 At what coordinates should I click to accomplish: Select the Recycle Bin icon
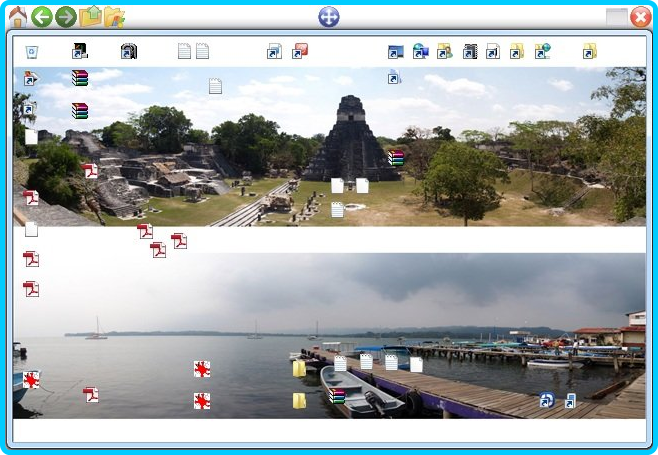(31, 52)
